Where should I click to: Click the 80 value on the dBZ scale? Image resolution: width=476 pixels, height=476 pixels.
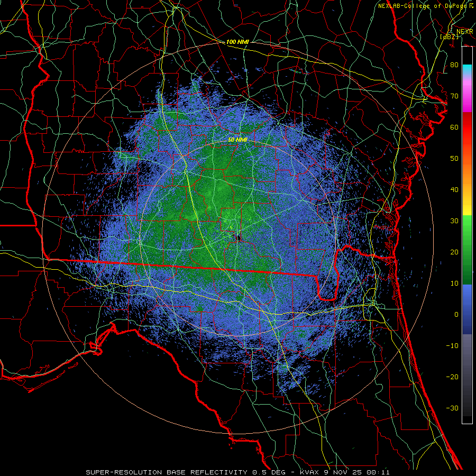click(x=454, y=65)
